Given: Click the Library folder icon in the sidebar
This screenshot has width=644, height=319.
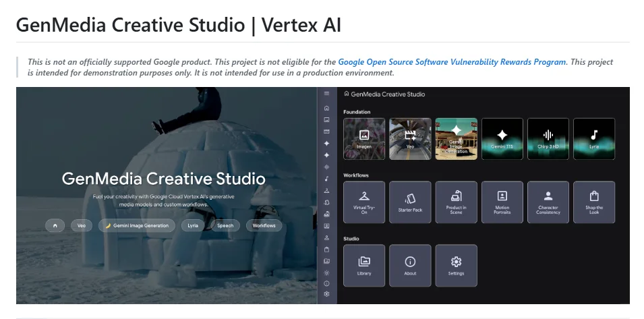Looking at the screenshot, I should tap(326, 261).
